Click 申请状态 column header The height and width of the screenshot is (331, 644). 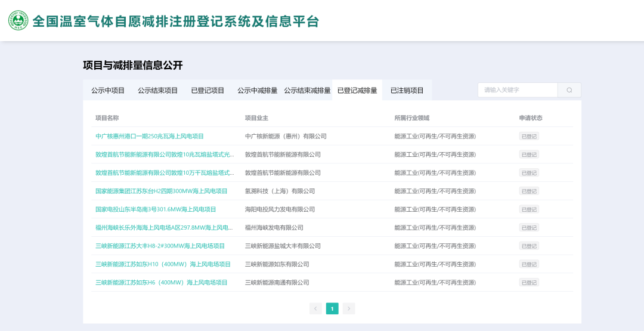click(531, 118)
